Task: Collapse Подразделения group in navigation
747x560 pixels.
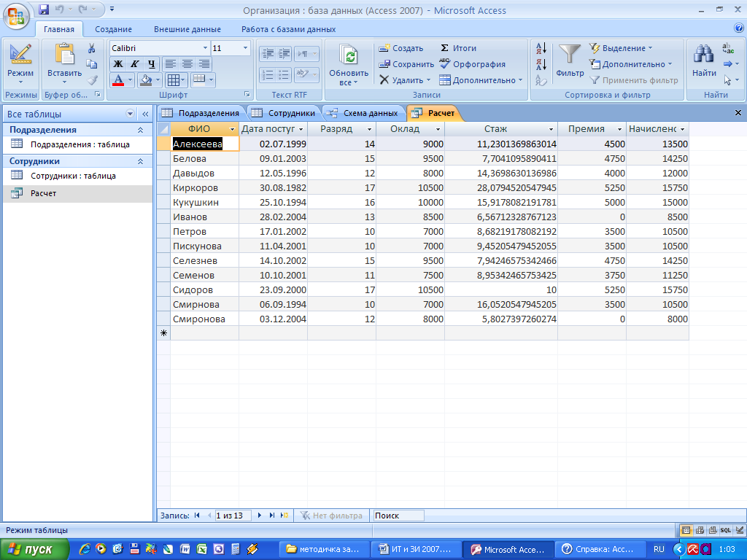Action: click(x=140, y=130)
